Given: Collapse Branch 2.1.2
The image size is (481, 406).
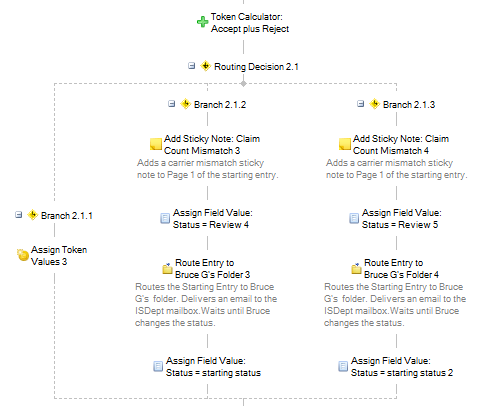Looking at the screenshot, I should point(171,104).
